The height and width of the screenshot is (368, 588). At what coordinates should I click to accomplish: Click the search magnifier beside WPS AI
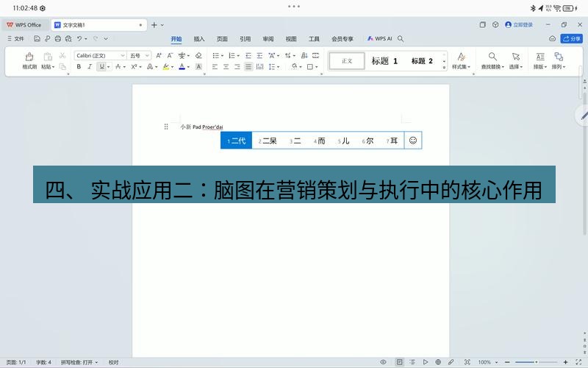point(401,39)
